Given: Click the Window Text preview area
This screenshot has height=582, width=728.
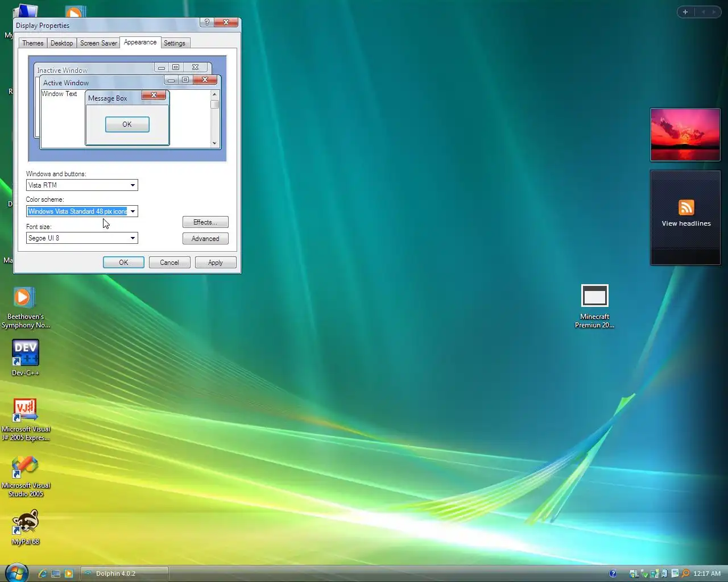Looking at the screenshot, I should coord(59,94).
